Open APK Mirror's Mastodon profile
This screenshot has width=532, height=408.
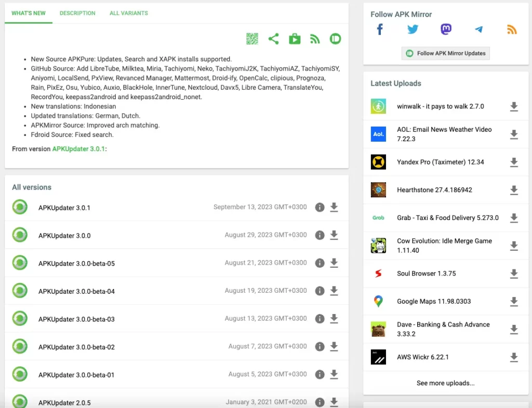446,30
